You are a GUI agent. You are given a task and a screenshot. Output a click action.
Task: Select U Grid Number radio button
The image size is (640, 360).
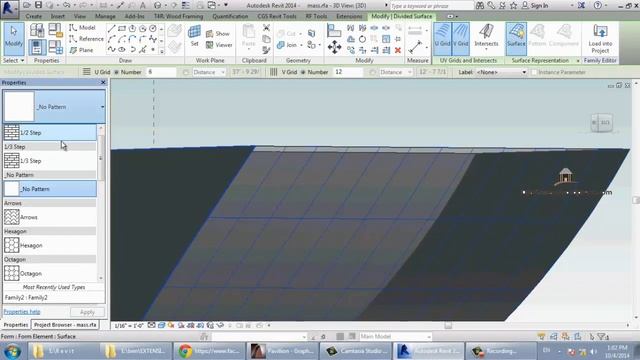pos(116,72)
